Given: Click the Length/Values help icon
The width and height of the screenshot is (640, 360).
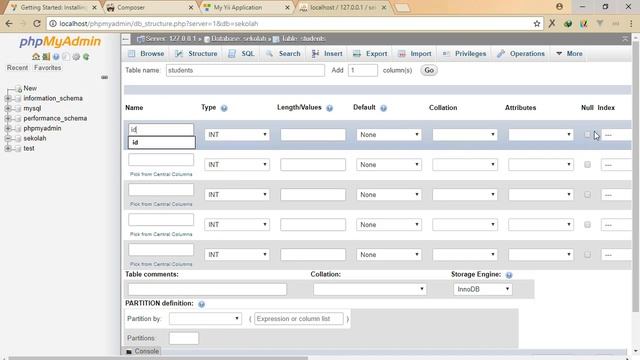Looking at the screenshot, I should [x=329, y=108].
